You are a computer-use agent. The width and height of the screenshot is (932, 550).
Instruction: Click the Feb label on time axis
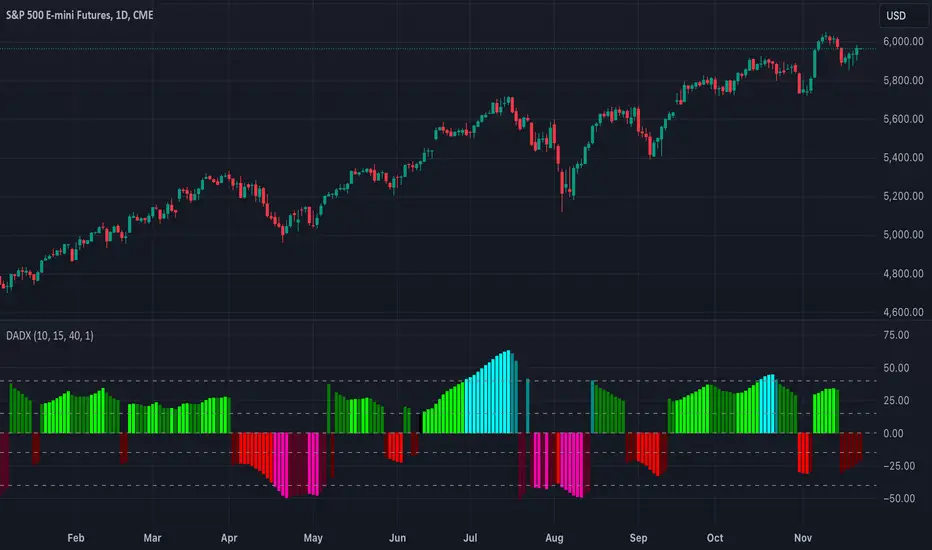(x=75, y=538)
